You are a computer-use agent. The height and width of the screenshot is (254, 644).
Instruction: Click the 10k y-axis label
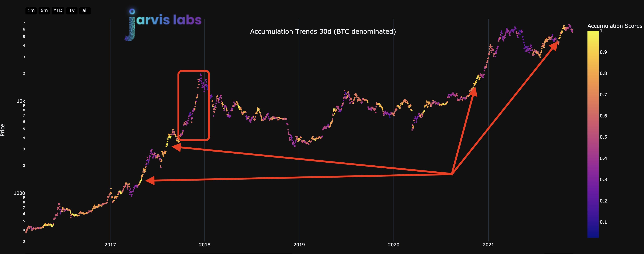(x=21, y=101)
